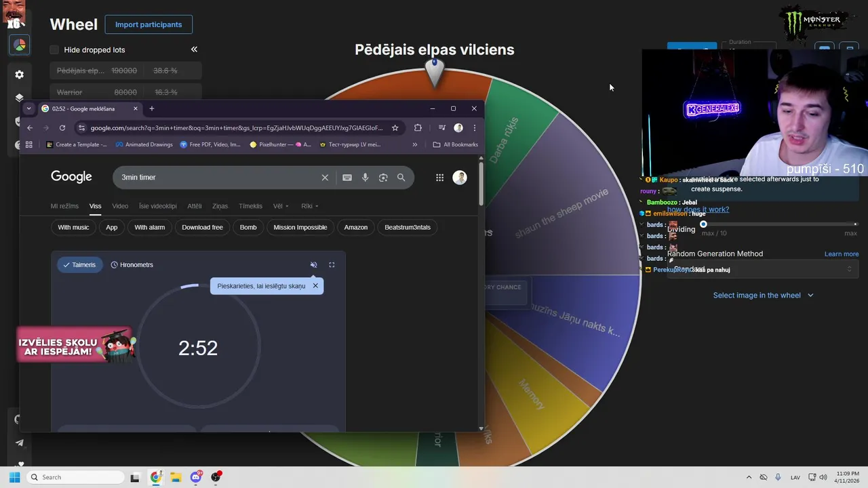This screenshot has height=488, width=868.
Task: Open the layers icon in wheel sidebar
Action: click(x=20, y=98)
